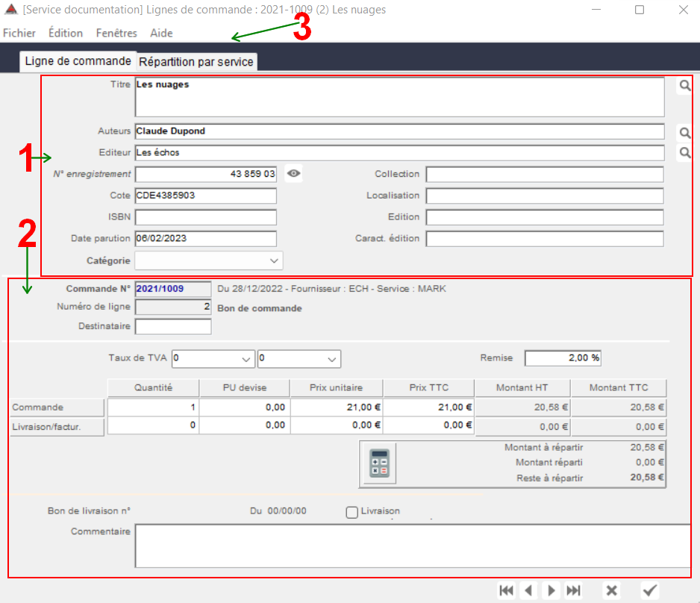Screen dimensions: 700x603
Task: Click the Commande Prix unitaire cell
Action: coord(337,407)
